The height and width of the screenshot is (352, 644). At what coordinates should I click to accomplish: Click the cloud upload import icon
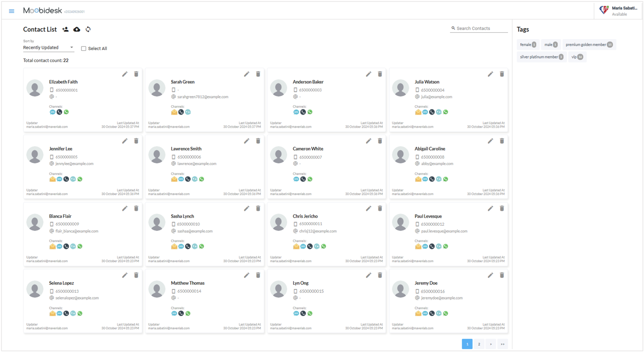tap(77, 29)
